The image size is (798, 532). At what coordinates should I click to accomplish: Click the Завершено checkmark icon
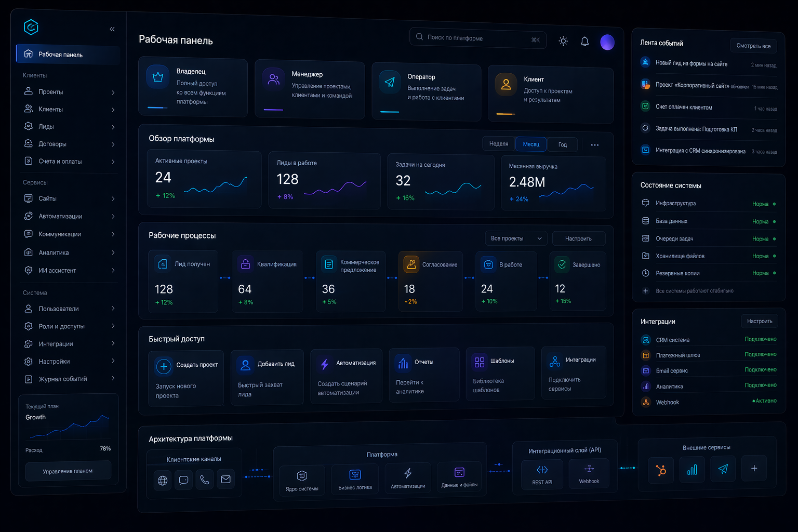coord(562,264)
